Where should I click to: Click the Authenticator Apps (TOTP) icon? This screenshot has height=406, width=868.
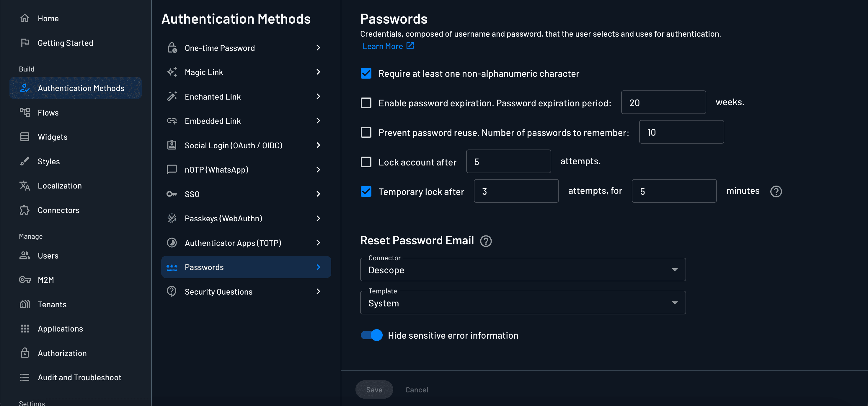173,243
